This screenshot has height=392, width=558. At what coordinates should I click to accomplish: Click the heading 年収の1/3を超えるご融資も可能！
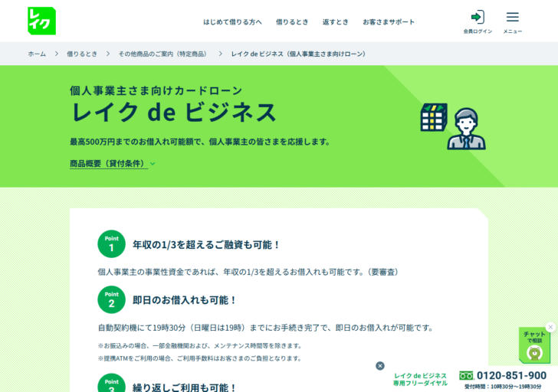206,244
